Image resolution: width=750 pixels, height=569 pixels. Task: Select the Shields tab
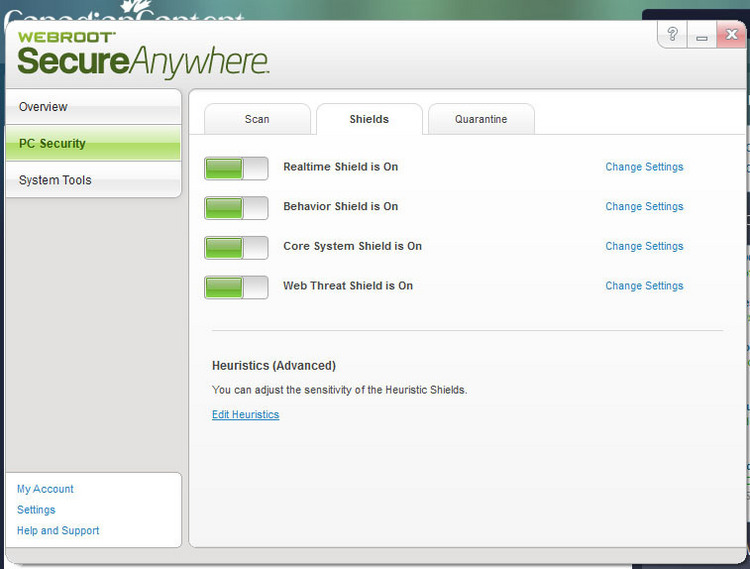[369, 119]
